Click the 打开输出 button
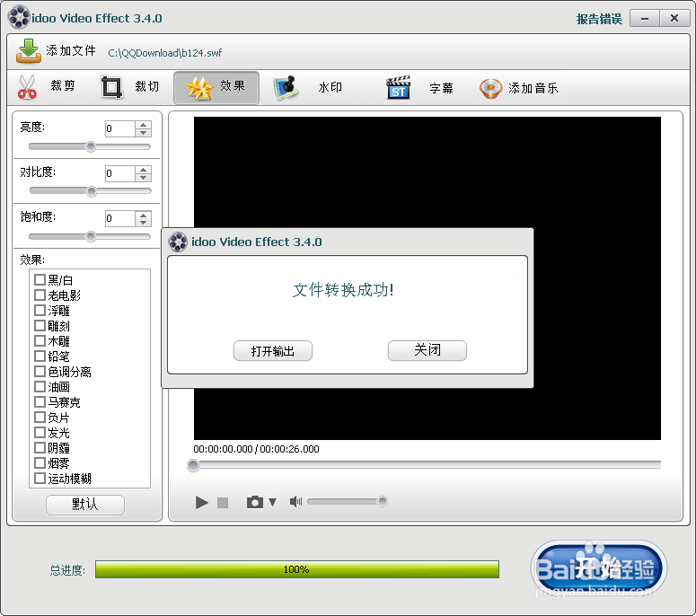 tap(273, 351)
